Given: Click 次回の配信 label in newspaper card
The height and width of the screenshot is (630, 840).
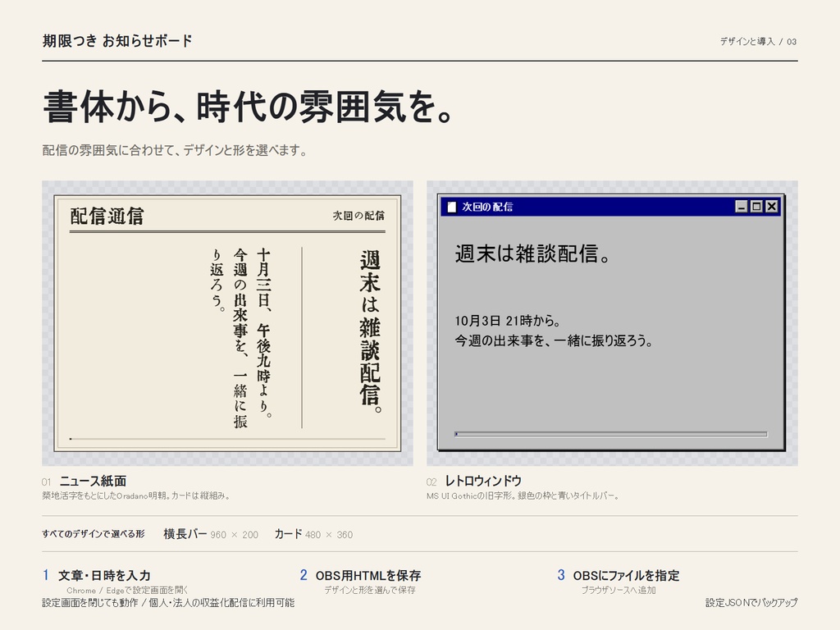Looking at the screenshot, I should 358,216.
